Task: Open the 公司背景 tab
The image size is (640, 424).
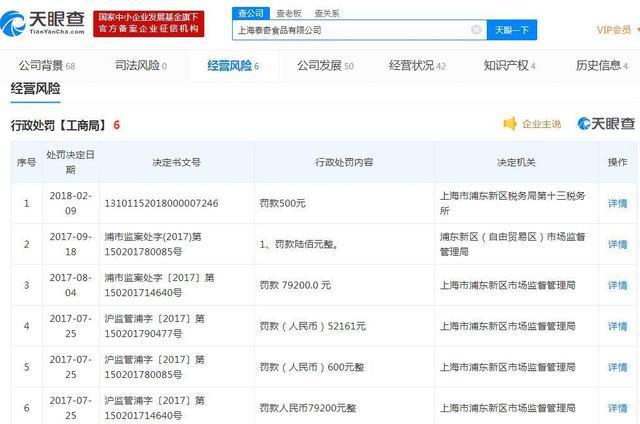Action: (47, 66)
